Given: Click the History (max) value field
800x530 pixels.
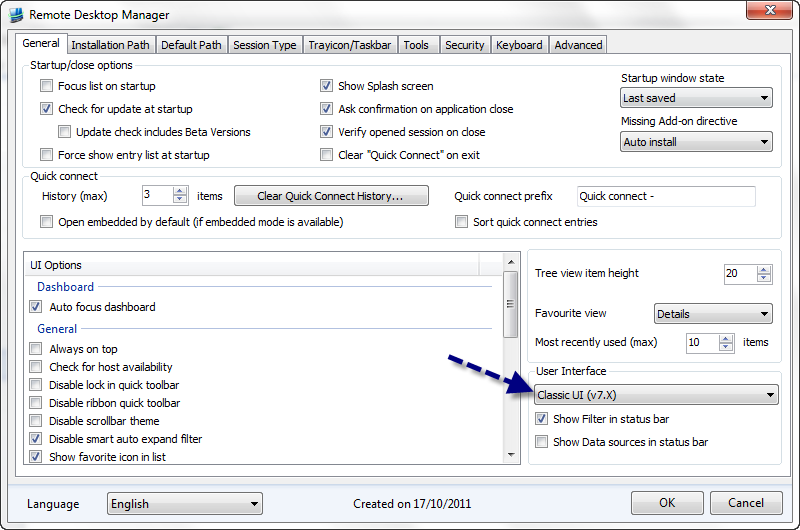Looking at the screenshot, I should click(157, 195).
